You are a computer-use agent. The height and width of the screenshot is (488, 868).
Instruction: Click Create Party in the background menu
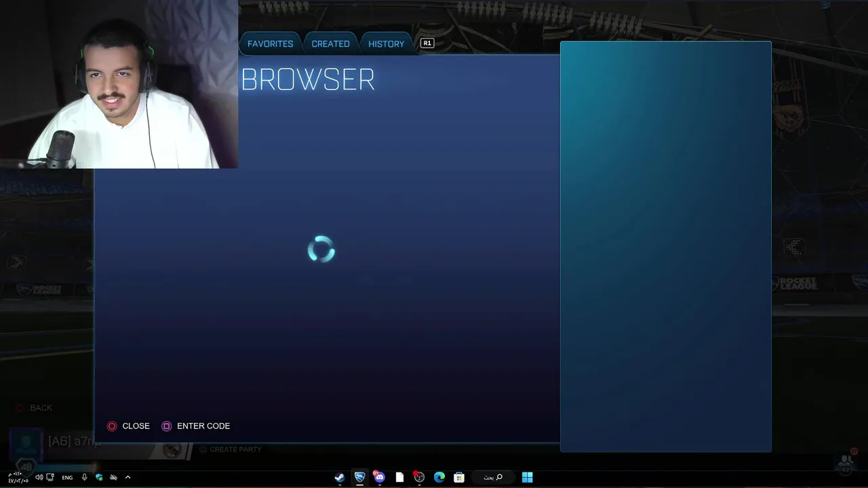click(235, 449)
